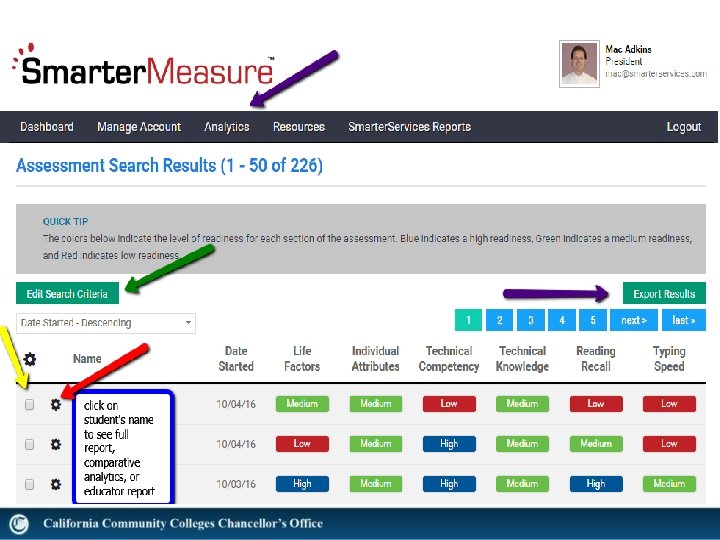Click the Technical Competency column header
This screenshot has height=540, width=720.
[x=449, y=359]
